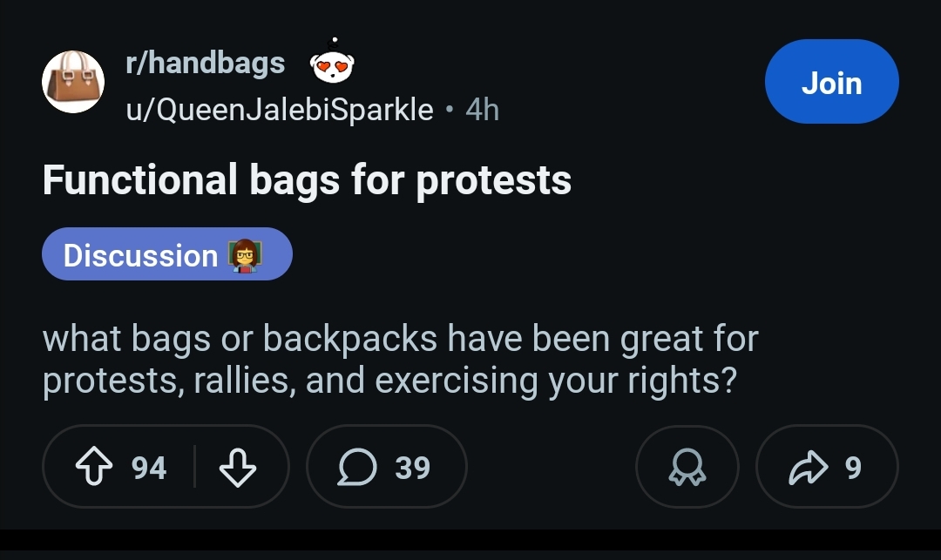The height and width of the screenshot is (560, 941).
Task: Join the r/handbags community
Action: click(x=832, y=82)
